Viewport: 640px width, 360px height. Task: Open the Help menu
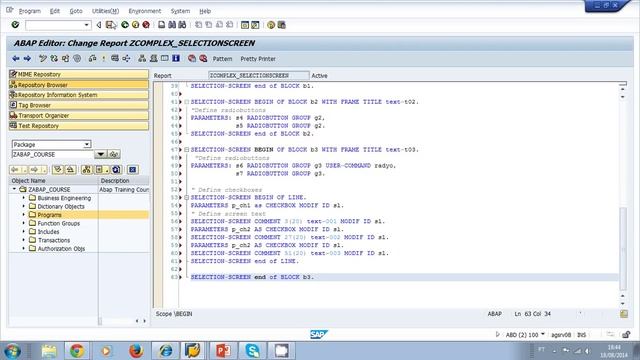coord(205,11)
